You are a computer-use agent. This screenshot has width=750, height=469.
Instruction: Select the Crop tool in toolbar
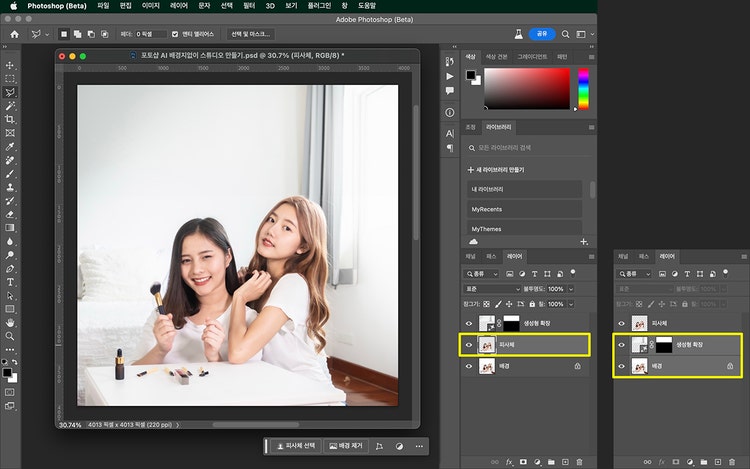(10, 119)
